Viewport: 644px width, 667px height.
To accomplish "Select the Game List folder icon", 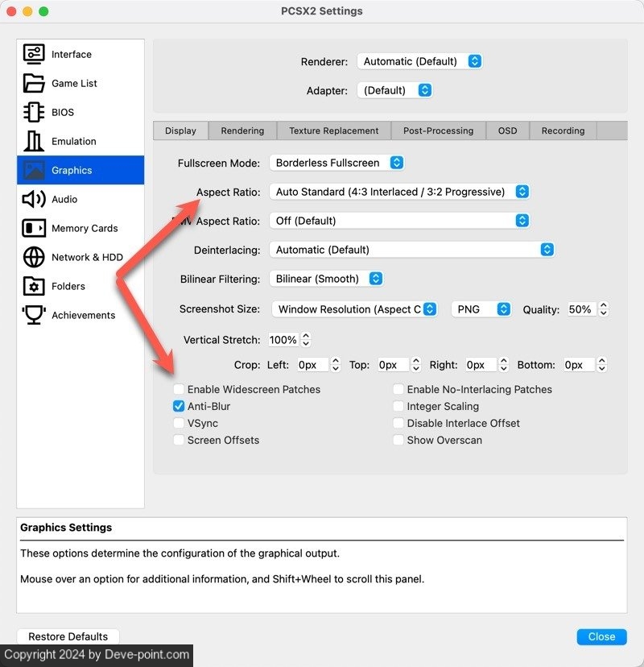I will tap(34, 83).
